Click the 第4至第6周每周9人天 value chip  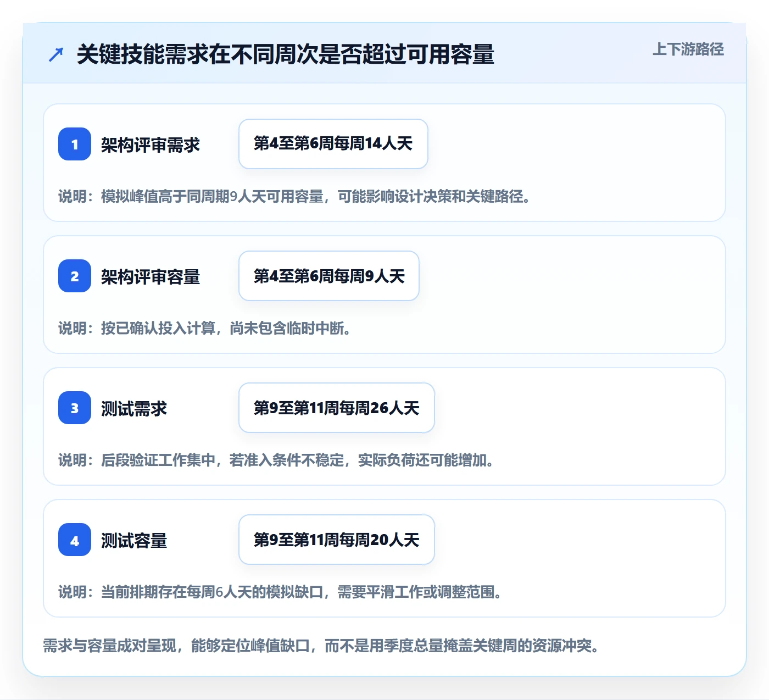pos(329,276)
